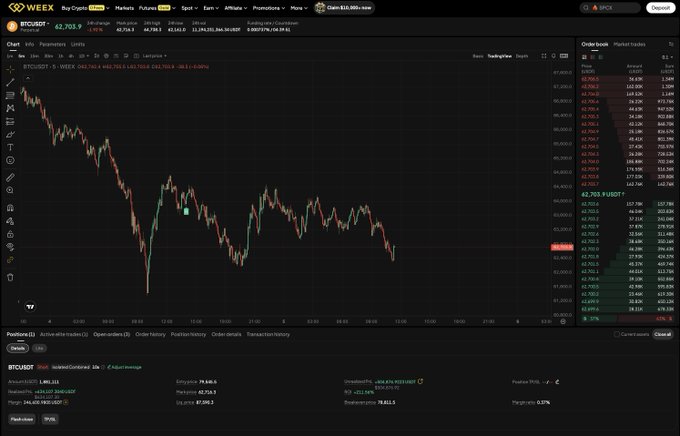680x436 pixels.
Task: Open the Buy Crypto dropdown menu
Action: (x=85, y=8)
